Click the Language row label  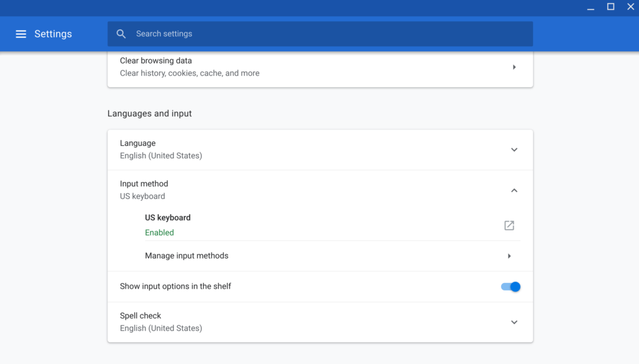coord(138,143)
